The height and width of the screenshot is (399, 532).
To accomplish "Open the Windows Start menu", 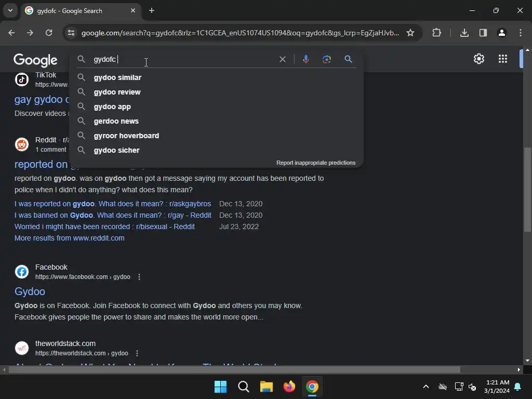I will (x=220, y=387).
